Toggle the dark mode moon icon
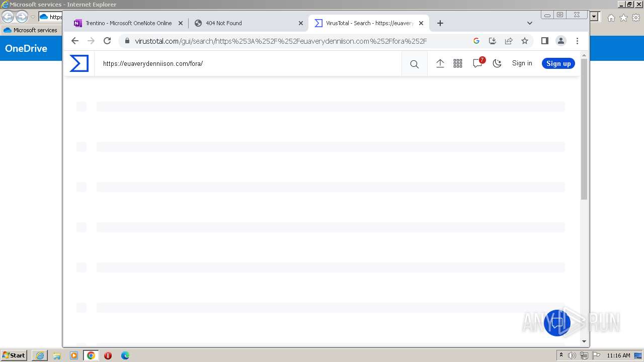The image size is (644, 362). (497, 63)
